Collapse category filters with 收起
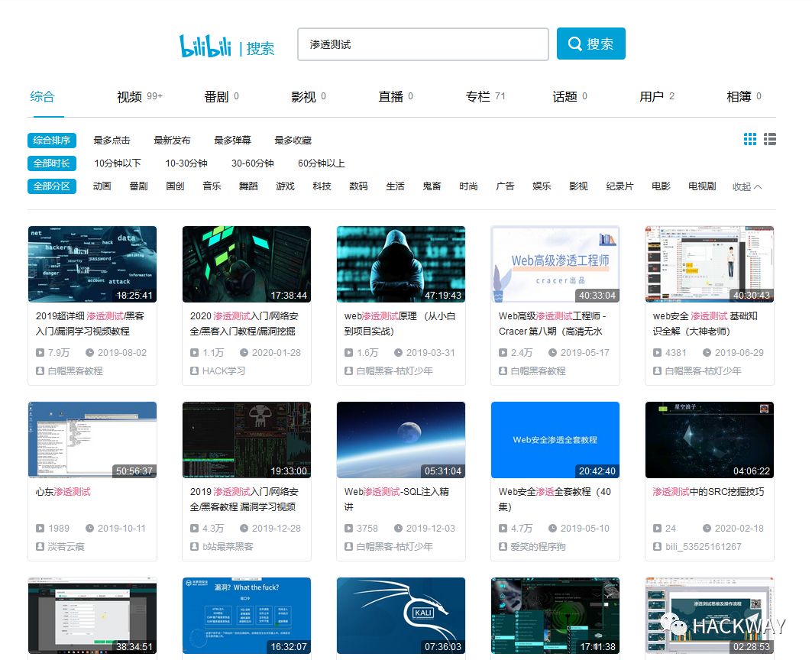The height and width of the screenshot is (660, 812). 747,186
